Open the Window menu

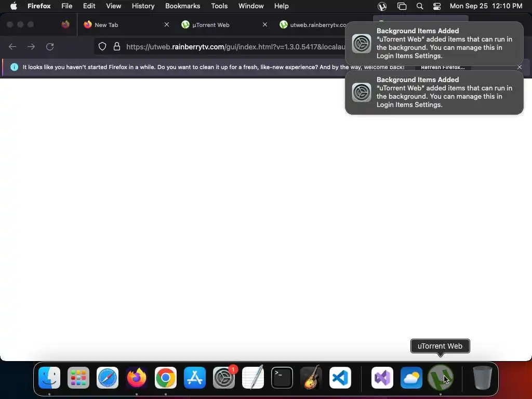pos(251,6)
